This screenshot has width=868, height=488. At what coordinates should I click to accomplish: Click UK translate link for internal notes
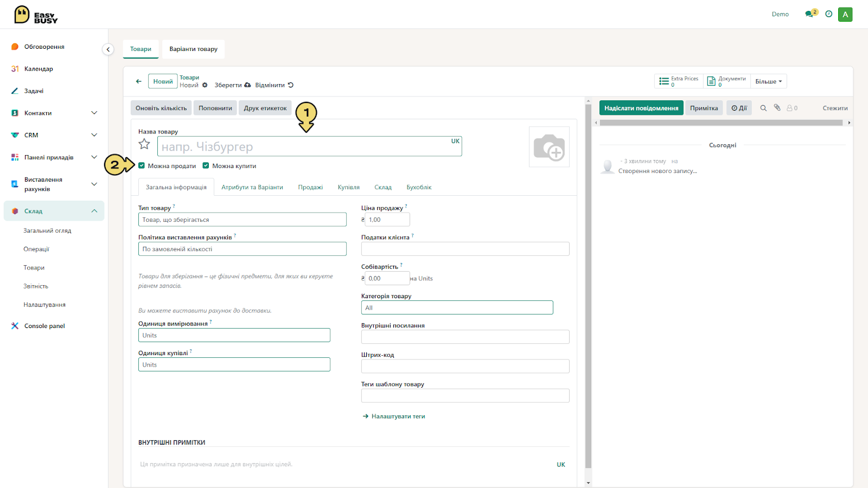(x=561, y=465)
